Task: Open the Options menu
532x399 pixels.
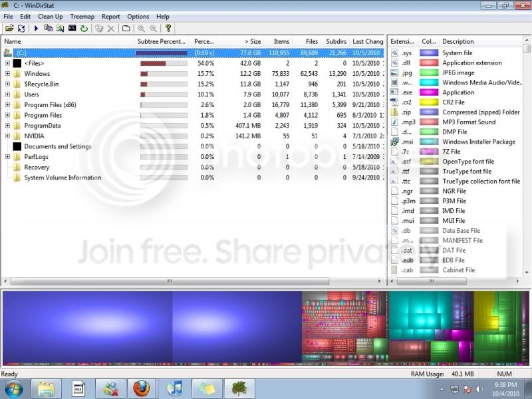Action: pos(138,17)
